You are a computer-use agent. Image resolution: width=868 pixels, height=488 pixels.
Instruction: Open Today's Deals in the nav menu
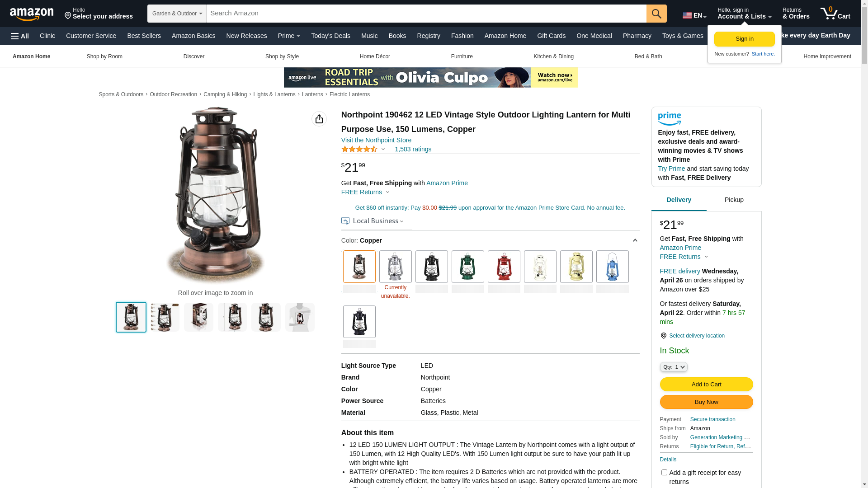pyautogui.click(x=330, y=36)
